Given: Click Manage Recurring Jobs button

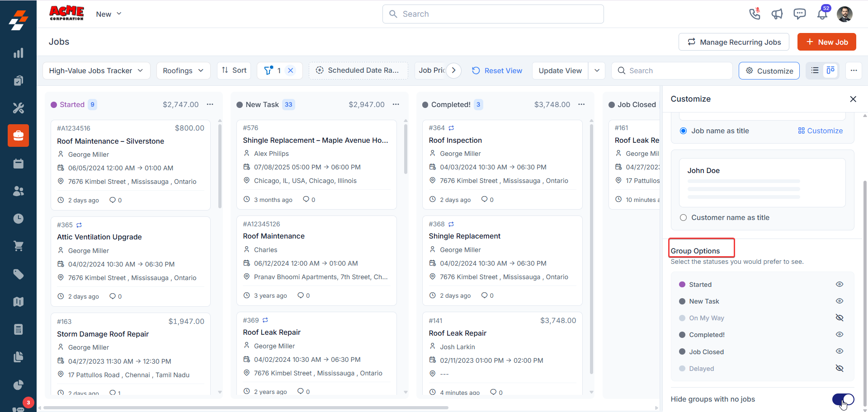Looking at the screenshot, I should 734,42.
